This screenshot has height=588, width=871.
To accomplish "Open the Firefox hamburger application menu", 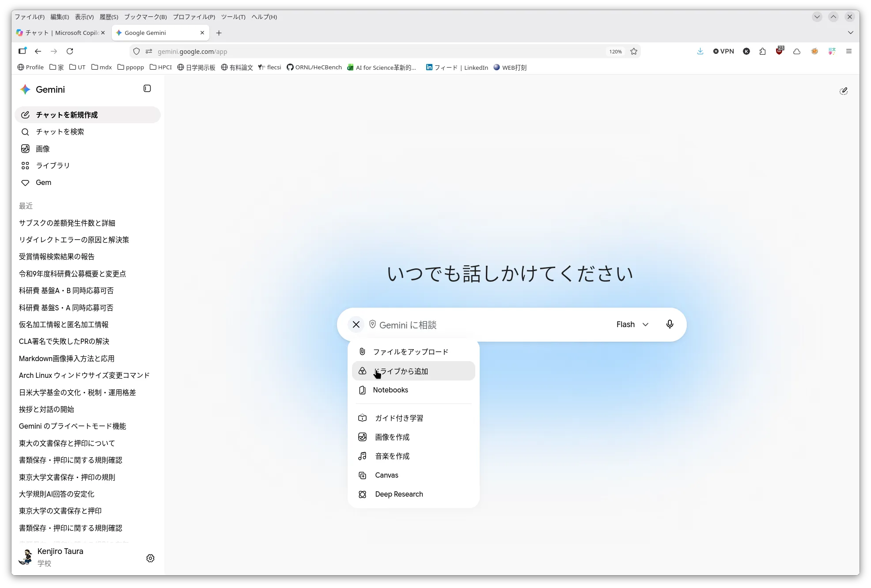I will pos(848,51).
